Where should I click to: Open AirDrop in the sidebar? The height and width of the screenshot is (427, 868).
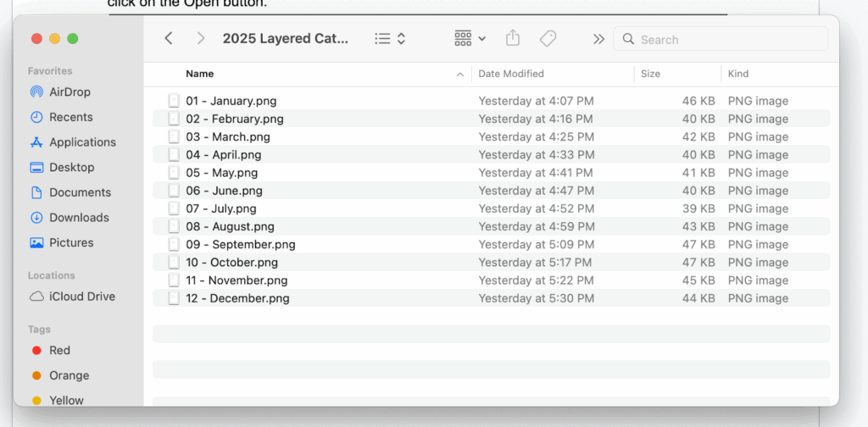69,92
